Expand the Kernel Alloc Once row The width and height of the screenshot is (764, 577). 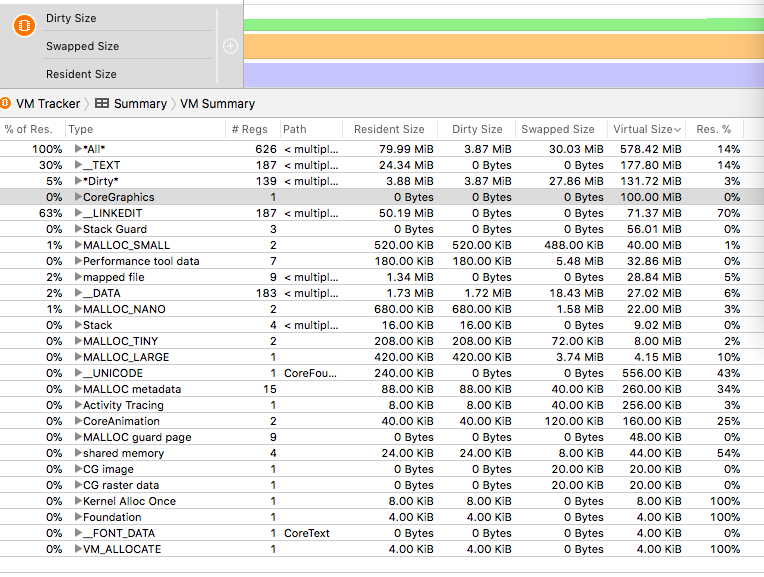78,501
